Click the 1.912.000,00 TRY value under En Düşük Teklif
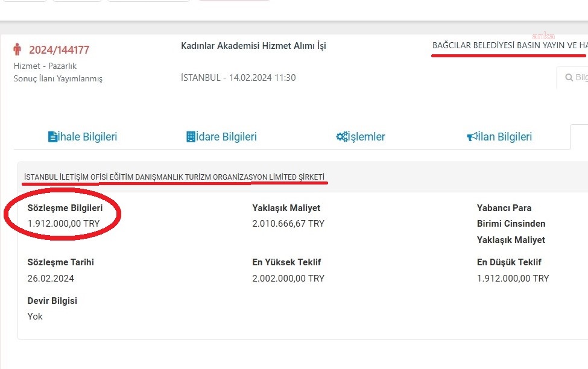Viewport: 588px width, 369px height. (513, 278)
